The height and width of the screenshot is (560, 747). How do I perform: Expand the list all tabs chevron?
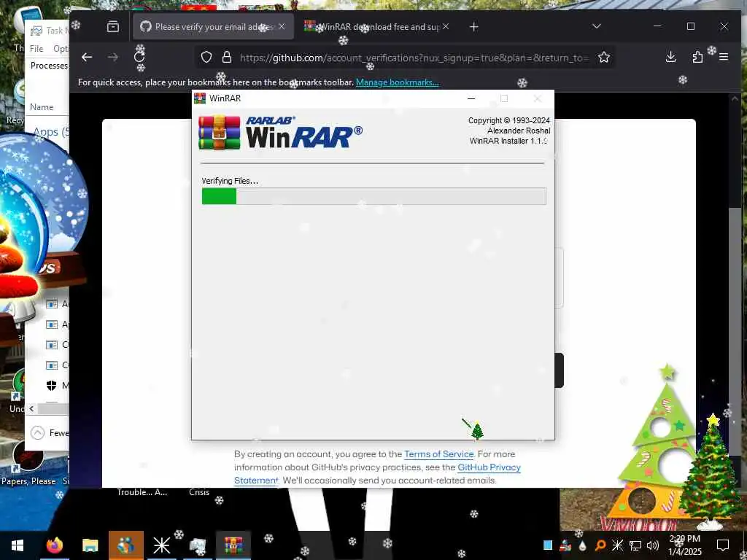(x=597, y=26)
